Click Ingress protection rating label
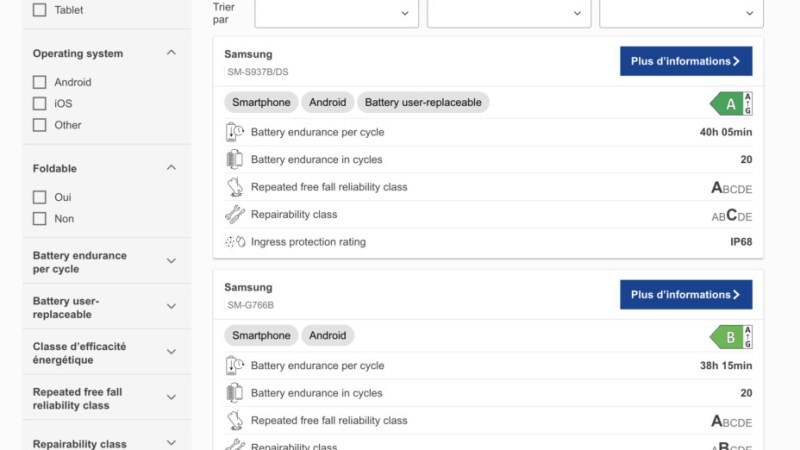This screenshot has width=800, height=450. coord(308,242)
